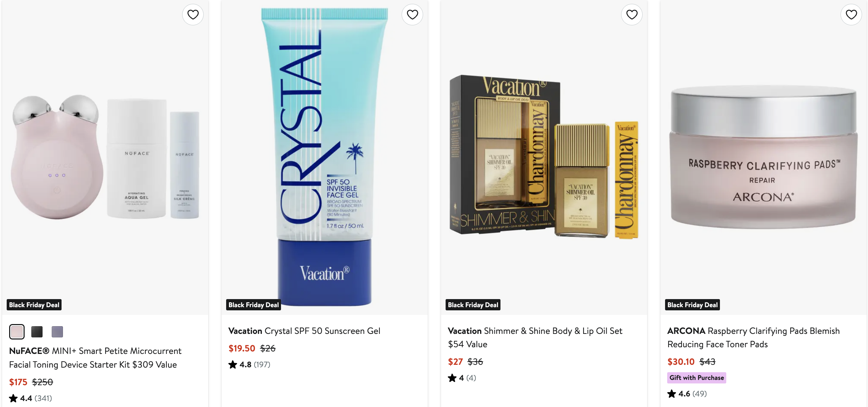Click the 4.6 star rating with 49 reviews
This screenshot has width=868, height=407.
pos(687,394)
